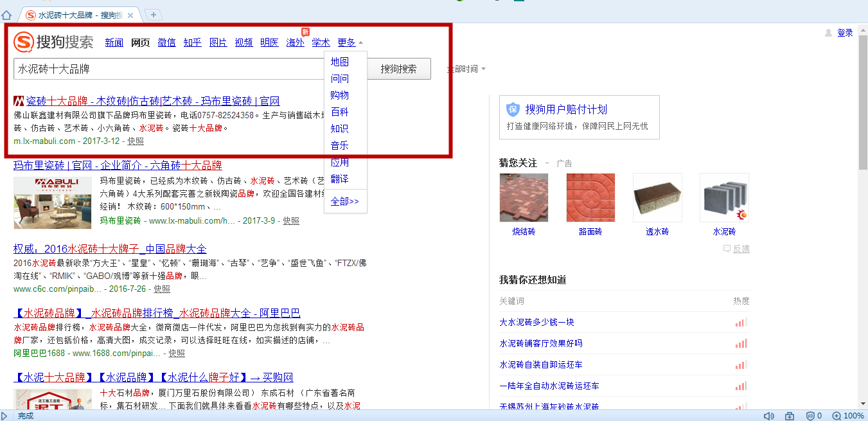Open 快照 for the m.lx-mabuli.com result

(136, 141)
